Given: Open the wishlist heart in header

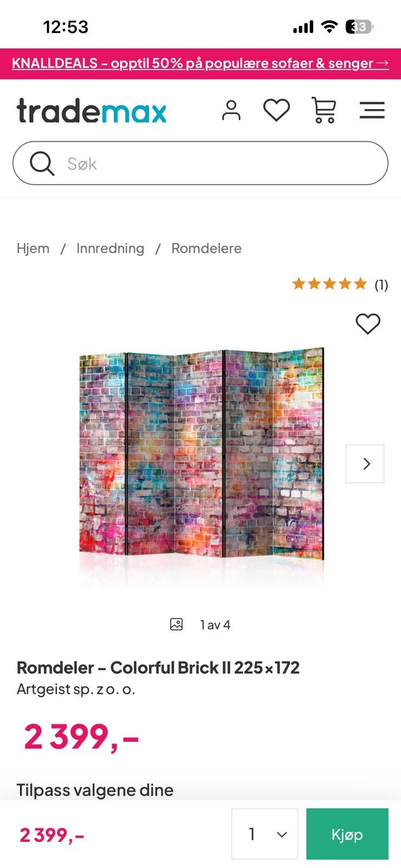Looking at the screenshot, I should tap(277, 110).
